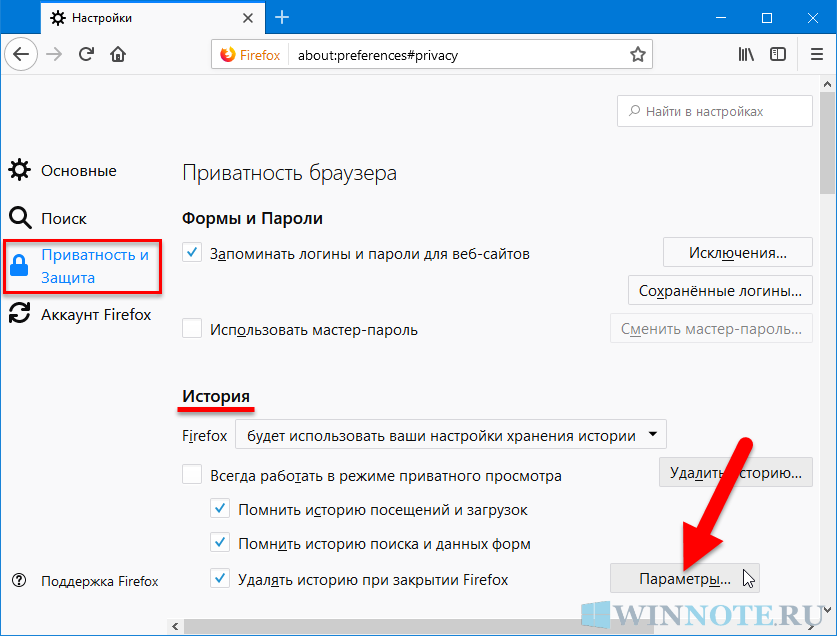Open the Основные settings section
Viewport: 837px width, 636px height.
tap(78, 171)
